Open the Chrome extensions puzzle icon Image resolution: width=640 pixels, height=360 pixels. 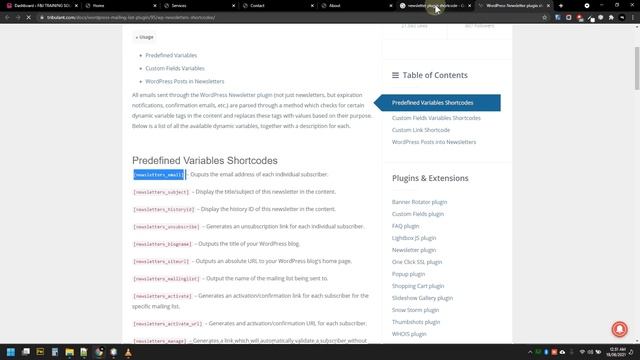(x=611, y=18)
